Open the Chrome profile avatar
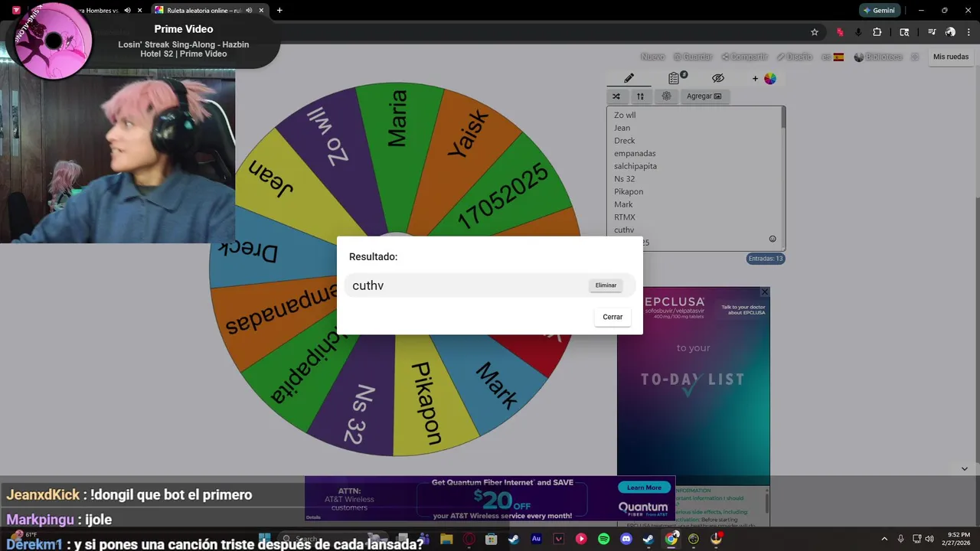980x551 pixels. pos(950,32)
